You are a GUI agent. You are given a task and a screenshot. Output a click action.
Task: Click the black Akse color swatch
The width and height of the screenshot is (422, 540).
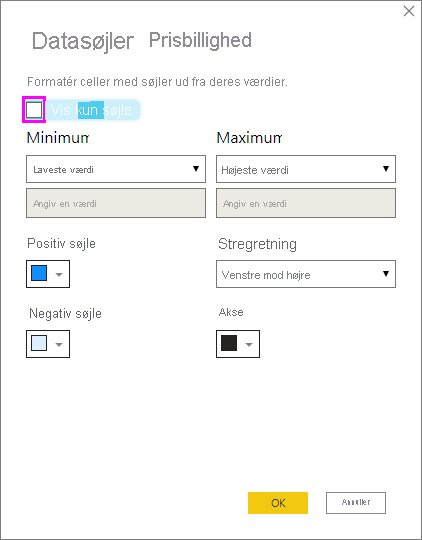pos(229,343)
